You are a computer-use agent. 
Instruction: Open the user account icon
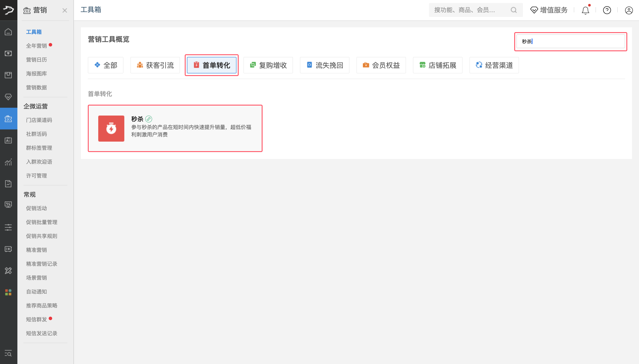point(629,10)
